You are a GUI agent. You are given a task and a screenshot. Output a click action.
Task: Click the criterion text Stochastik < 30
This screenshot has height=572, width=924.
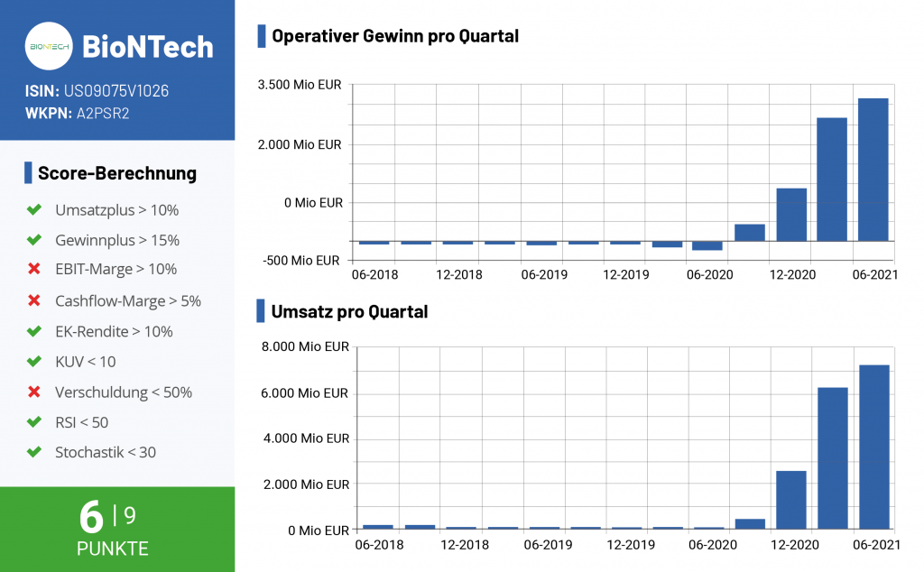[106, 452]
